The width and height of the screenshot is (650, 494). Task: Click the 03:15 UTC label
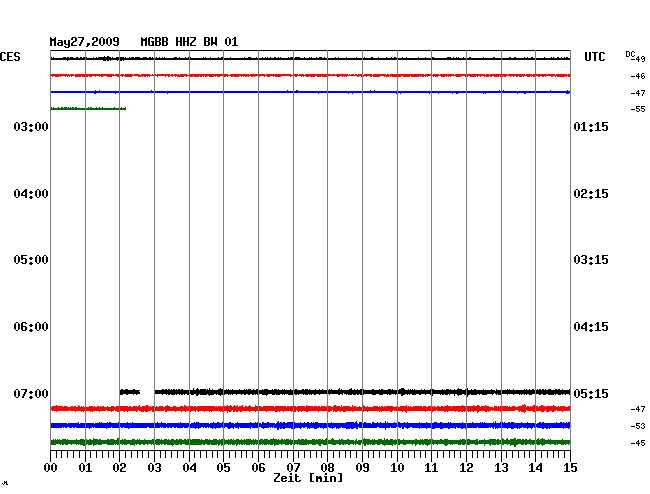click(591, 260)
